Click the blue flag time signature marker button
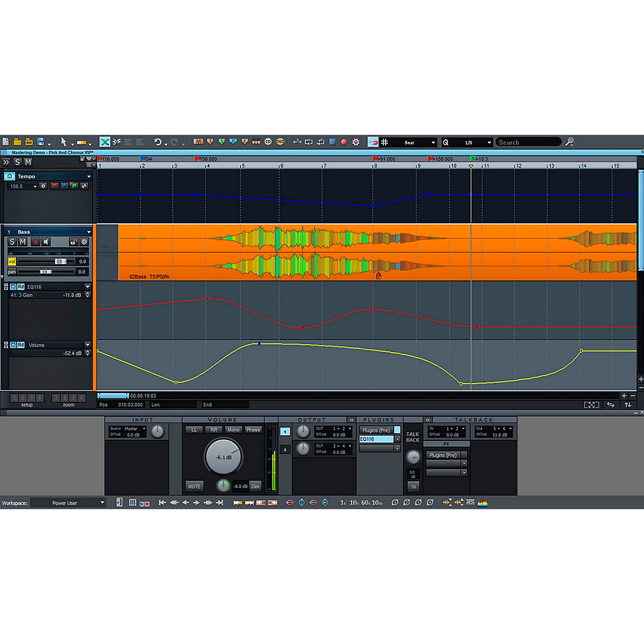Screen dimensions: 644x644 64,186
